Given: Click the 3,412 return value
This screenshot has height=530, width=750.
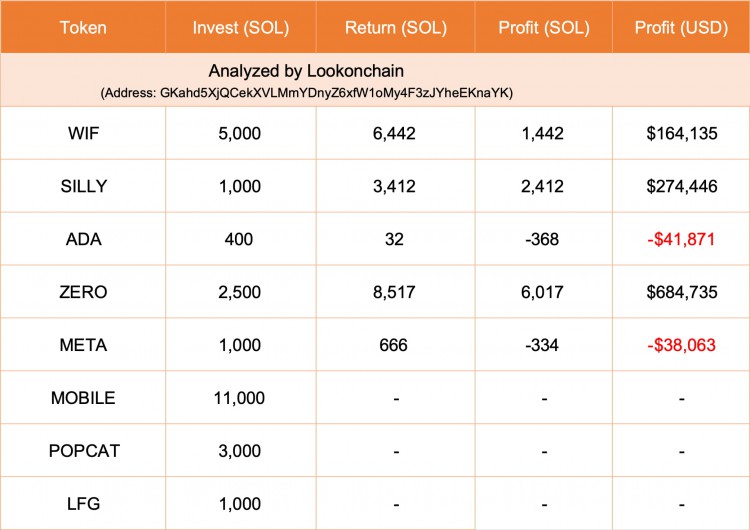Looking at the screenshot, I should point(394,187).
